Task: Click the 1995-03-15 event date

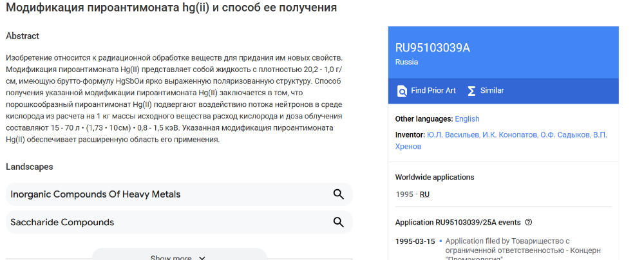Action: pos(414,241)
